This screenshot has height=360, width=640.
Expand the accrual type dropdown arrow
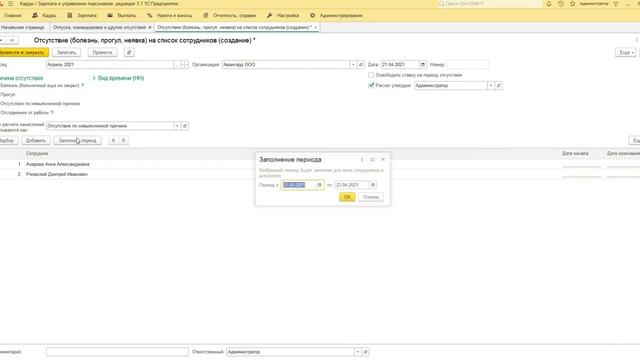(x=177, y=126)
